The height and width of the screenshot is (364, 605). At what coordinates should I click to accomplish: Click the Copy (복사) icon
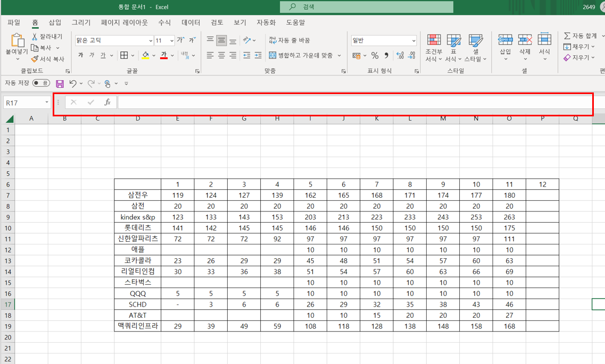point(35,48)
